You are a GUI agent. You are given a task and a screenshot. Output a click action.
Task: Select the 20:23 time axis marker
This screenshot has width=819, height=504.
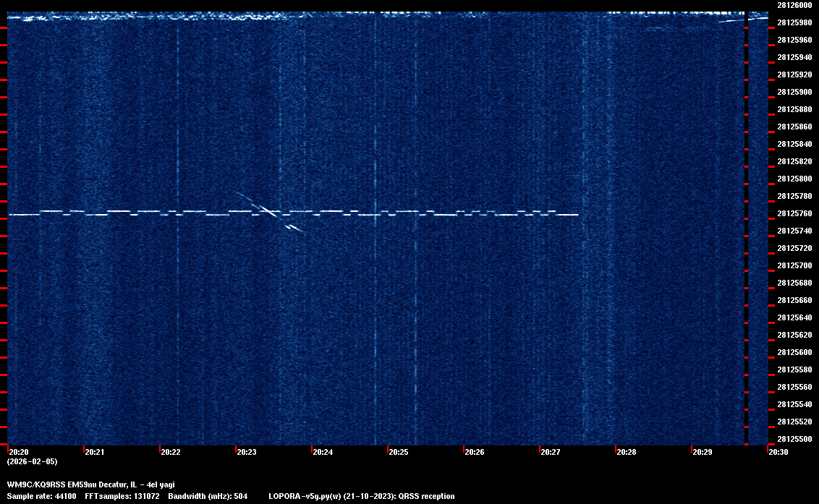247,452
